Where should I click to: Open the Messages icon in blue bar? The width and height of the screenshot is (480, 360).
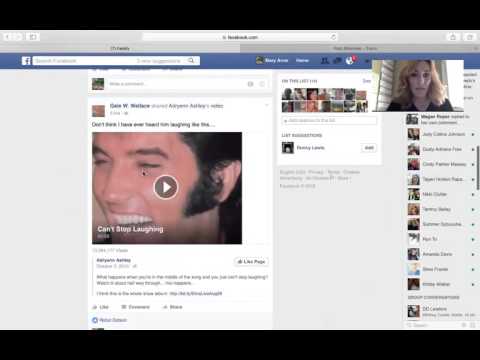click(337, 60)
